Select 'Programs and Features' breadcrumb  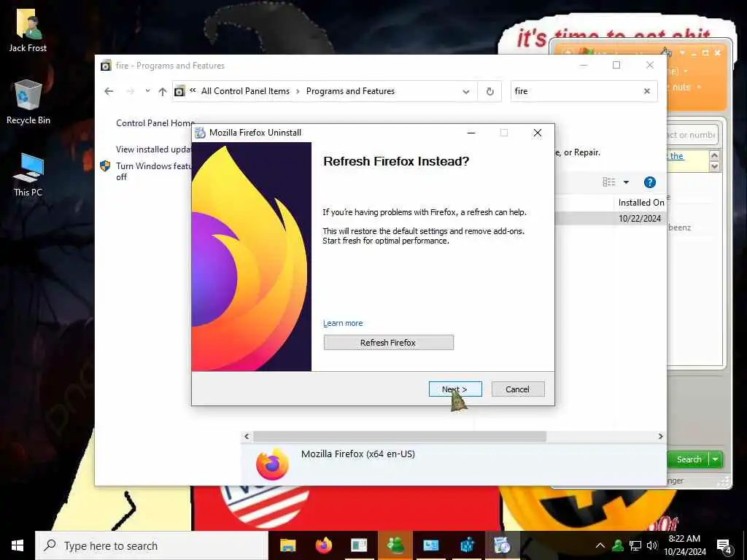click(350, 91)
